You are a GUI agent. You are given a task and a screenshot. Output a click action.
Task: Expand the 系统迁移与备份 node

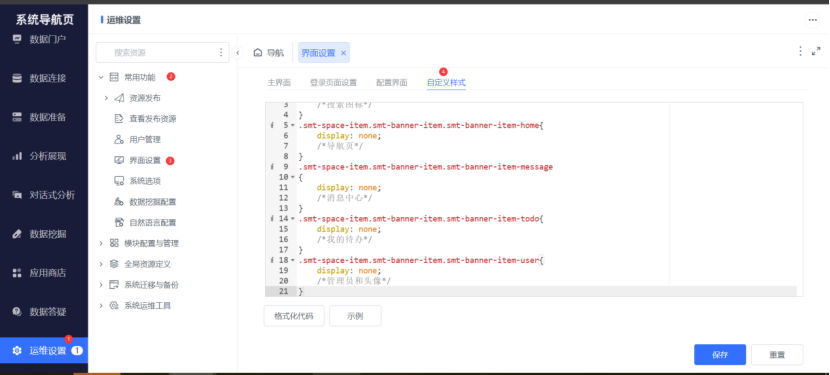click(101, 284)
